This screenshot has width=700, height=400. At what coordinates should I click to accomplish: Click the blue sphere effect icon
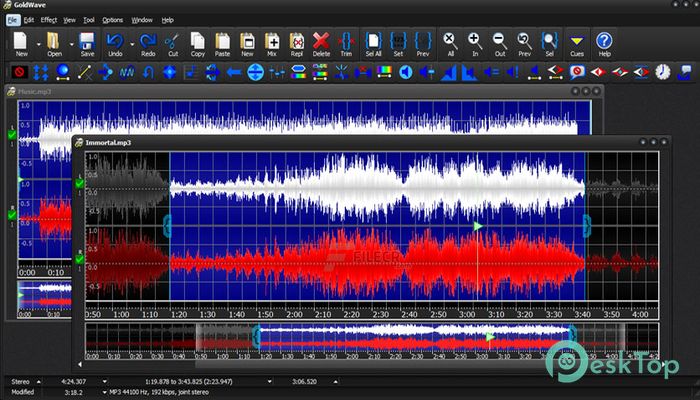pyautogui.click(x=62, y=72)
